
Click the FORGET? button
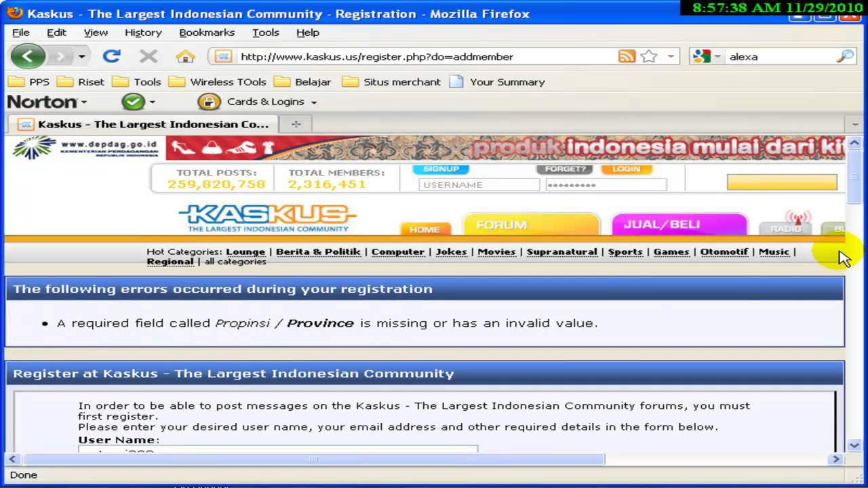[x=565, y=169]
